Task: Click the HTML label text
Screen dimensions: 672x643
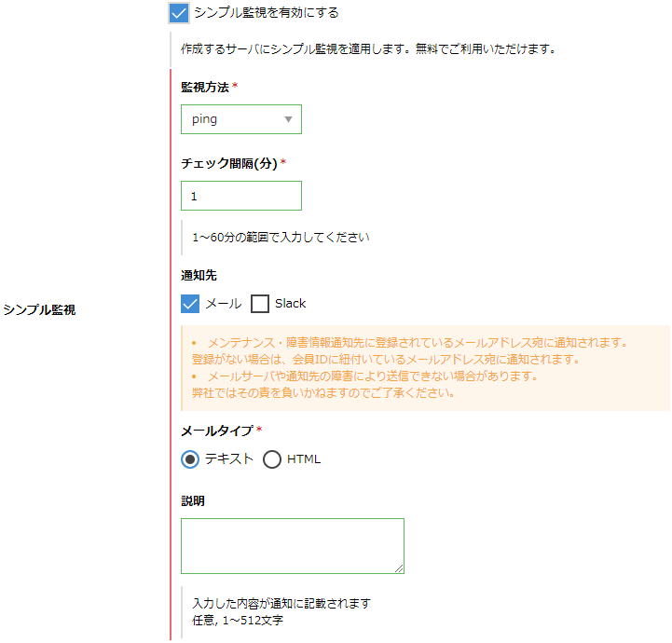Action: [304, 459]
